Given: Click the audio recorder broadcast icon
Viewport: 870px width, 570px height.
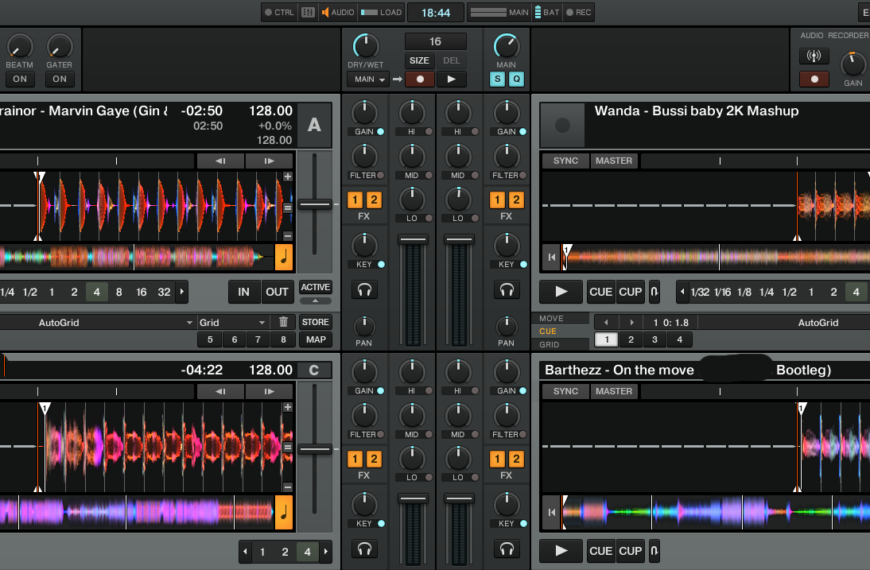Looking at the screenshot, I should point(814,56).
